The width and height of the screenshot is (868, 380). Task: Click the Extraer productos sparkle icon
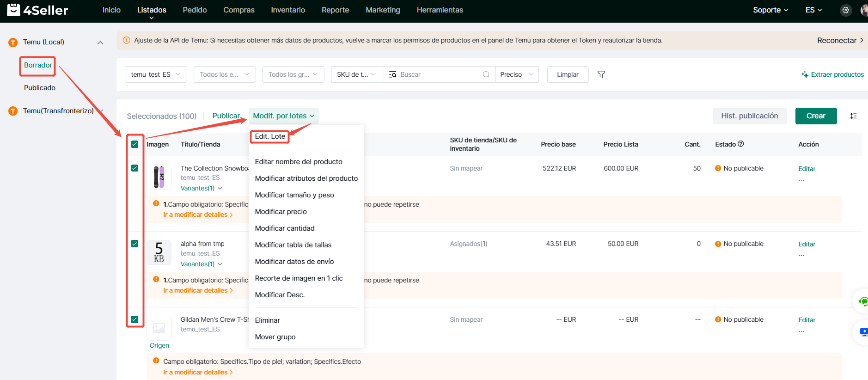[x=805, y=74]
